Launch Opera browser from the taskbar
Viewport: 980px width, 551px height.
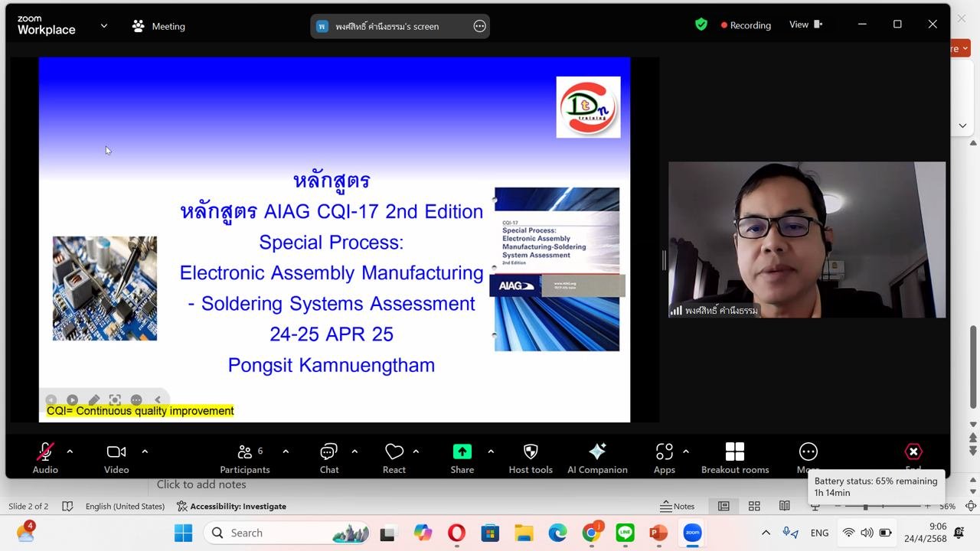(456, 533)
